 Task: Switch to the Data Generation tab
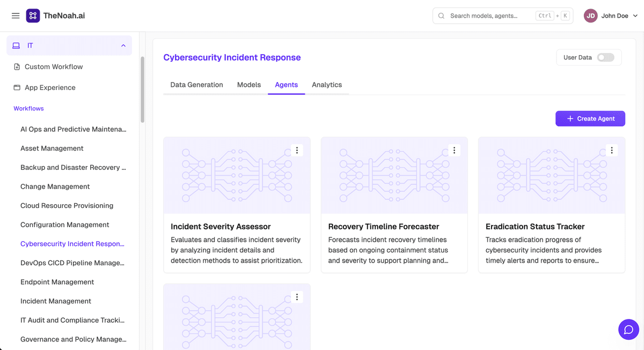[x=196, y=85]
